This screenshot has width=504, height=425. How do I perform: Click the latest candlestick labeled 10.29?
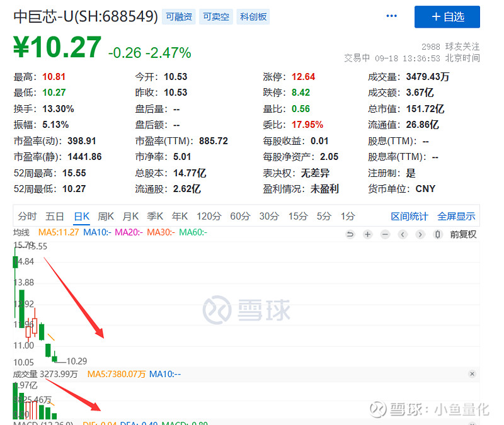point(55,356)
